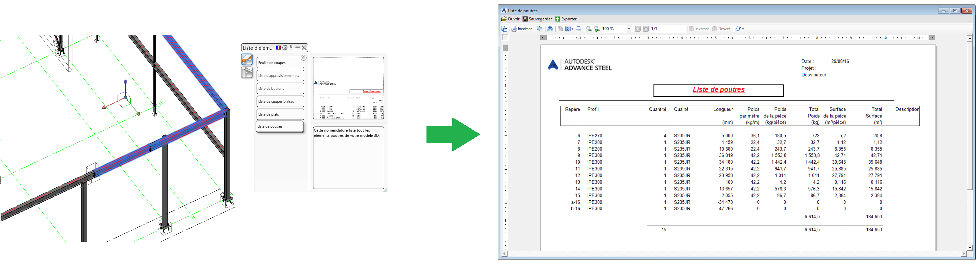Click the date value 29/08/16
This screenshot has height=279, width=980.
(x=840, y=62)
